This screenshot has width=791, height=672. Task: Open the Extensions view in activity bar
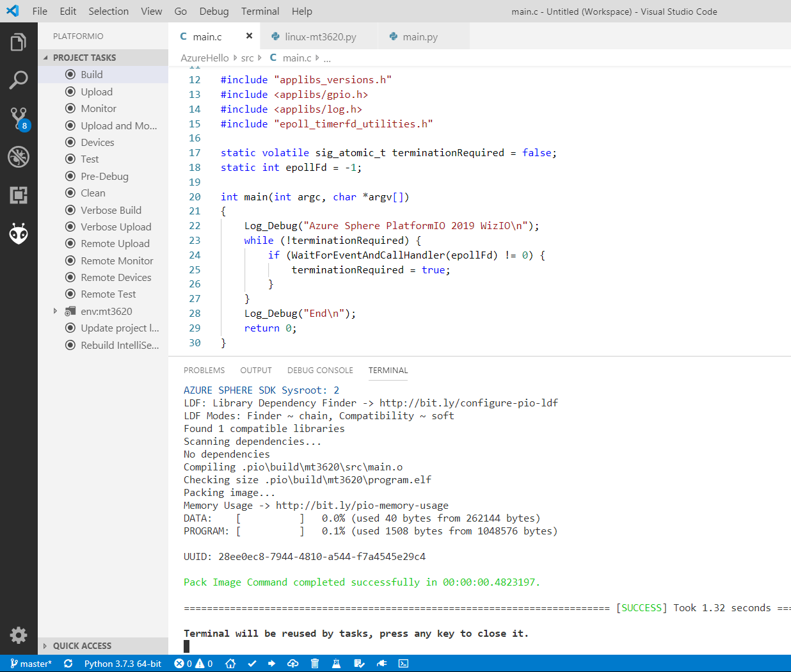click(19, 195)
